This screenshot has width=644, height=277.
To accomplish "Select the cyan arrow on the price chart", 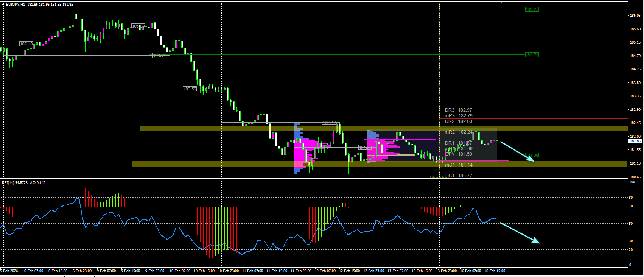I will click(517, 151).
